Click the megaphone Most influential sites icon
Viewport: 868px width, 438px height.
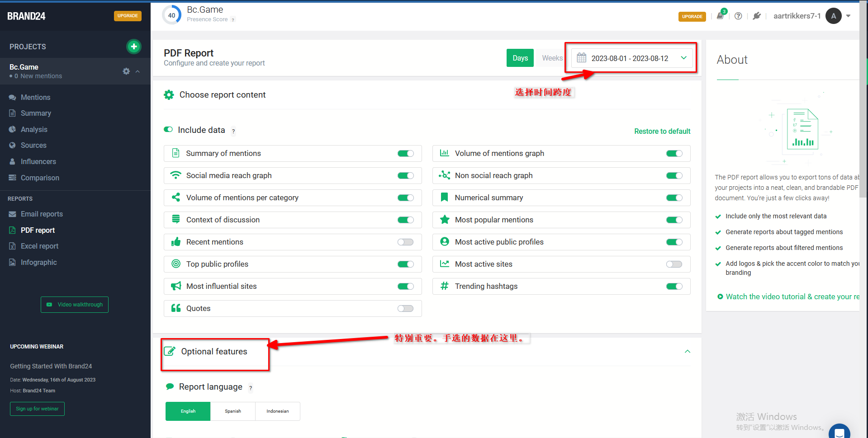coord(176,286)
